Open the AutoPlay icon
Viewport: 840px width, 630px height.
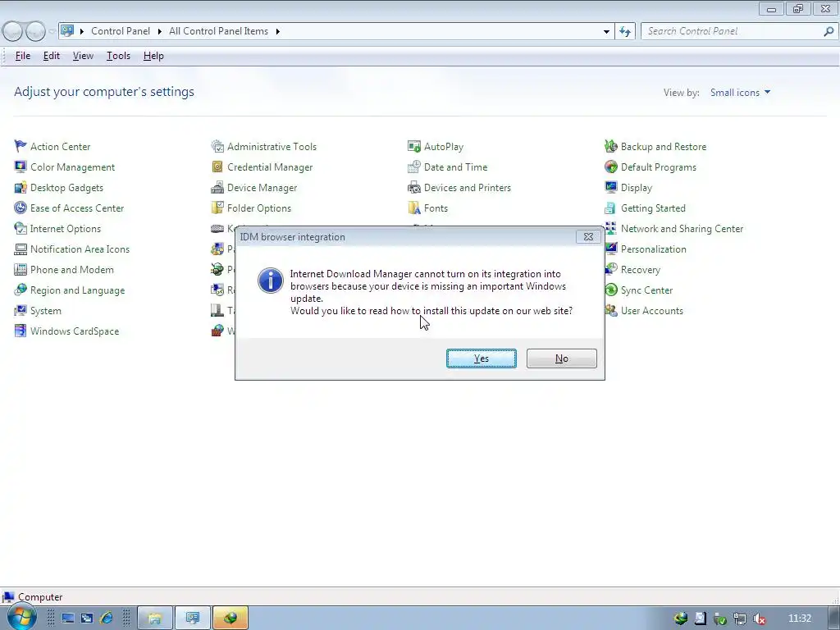[x=414, y=146]
